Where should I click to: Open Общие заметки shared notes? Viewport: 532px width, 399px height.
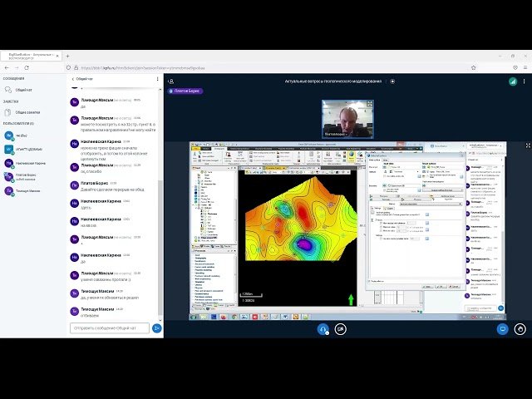[x=28, y=112]
